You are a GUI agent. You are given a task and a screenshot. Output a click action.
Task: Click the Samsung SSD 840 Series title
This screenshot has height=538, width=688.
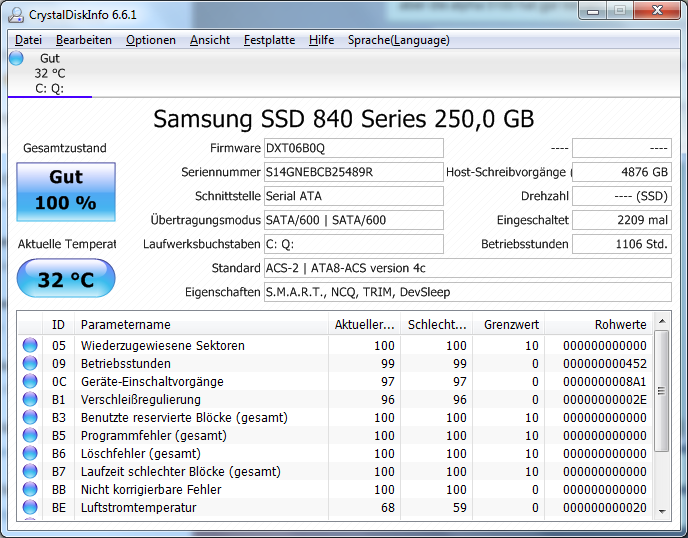click(344, 119)
